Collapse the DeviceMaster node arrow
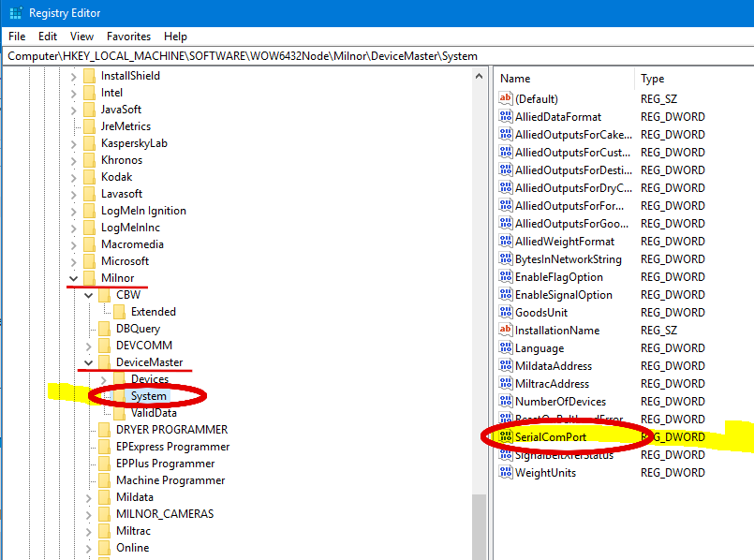754x560 pixels. coord(87,362)
